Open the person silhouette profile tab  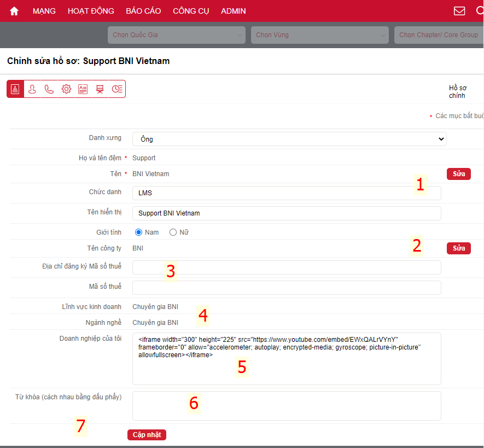(x=32, y=89)
